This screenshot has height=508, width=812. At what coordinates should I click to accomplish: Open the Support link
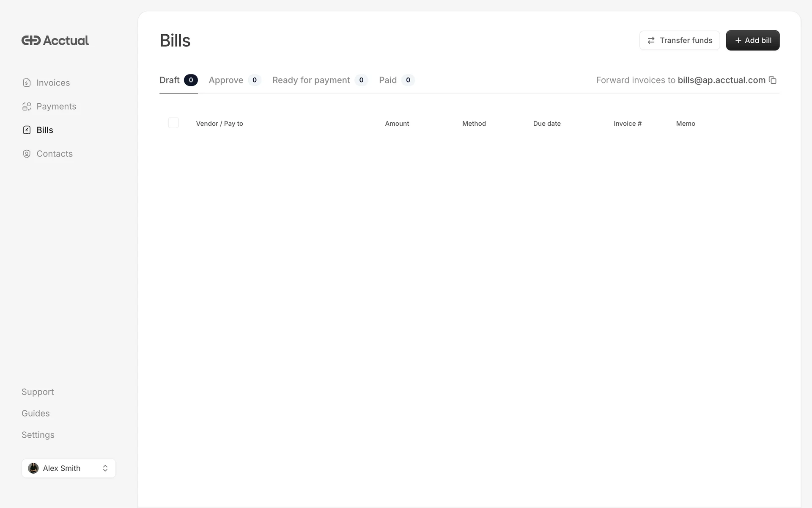point(38,392)
